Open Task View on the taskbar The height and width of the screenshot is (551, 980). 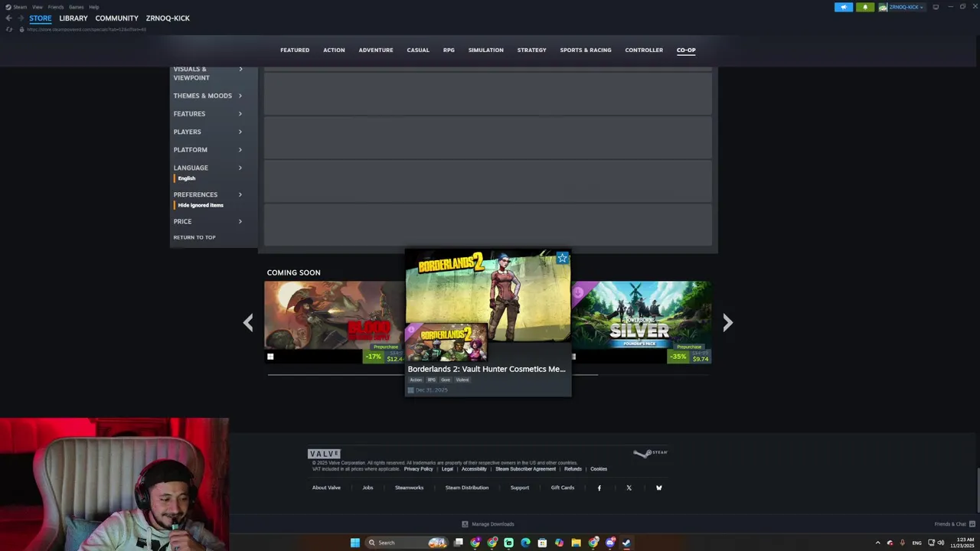pyautogui.click(x=459, y=543)
